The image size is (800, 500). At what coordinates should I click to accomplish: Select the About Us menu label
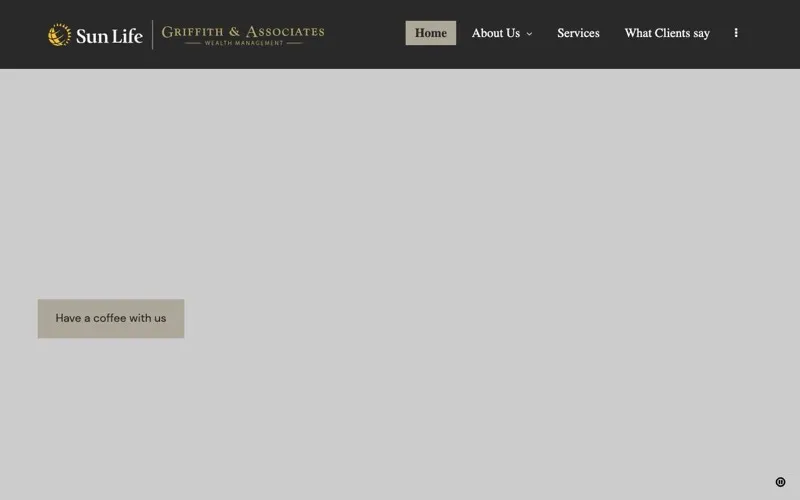495,33
